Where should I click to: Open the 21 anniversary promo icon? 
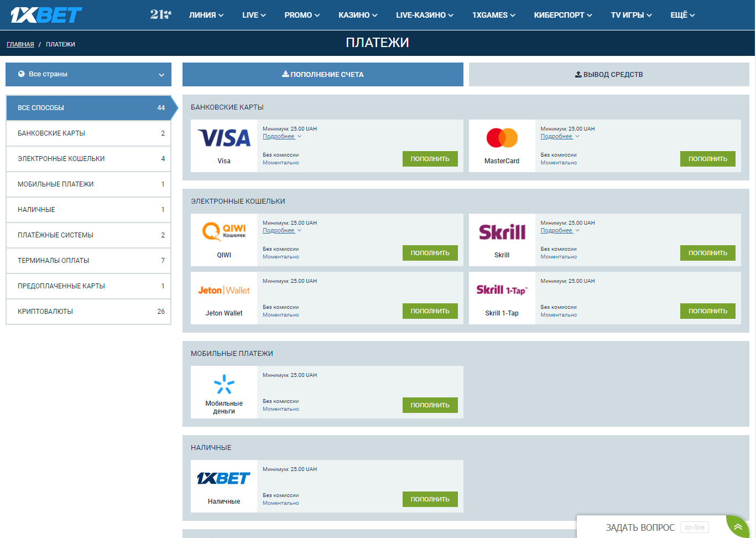(x=160, y=14)
